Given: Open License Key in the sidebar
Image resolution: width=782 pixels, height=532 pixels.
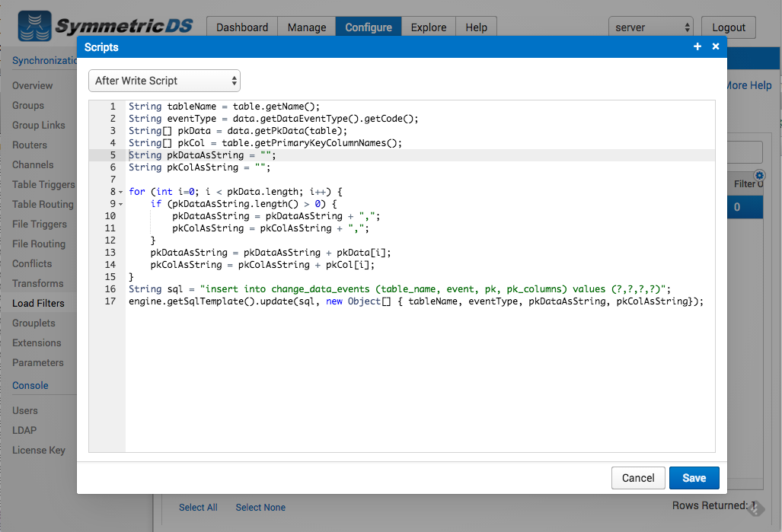Looking at the screenshot, I should pos(39,451).
